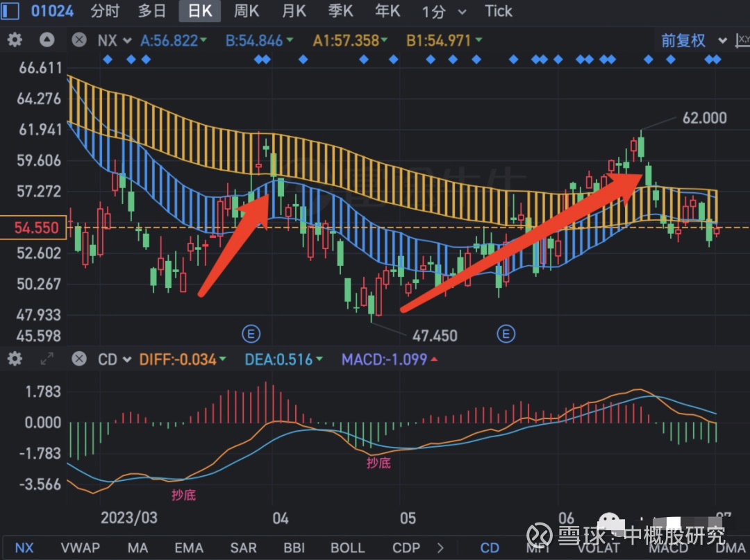
Task: Open the 前复权 price adjustment dropdown
Action: (692, 40)
